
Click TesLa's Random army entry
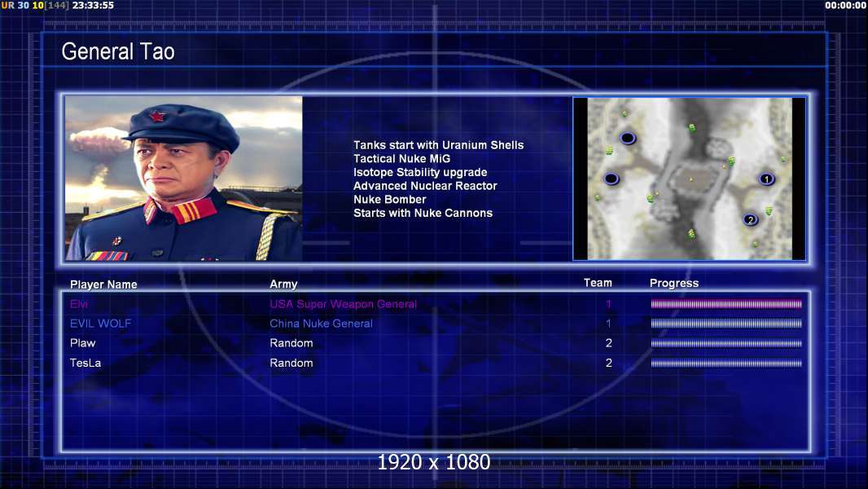292,363
